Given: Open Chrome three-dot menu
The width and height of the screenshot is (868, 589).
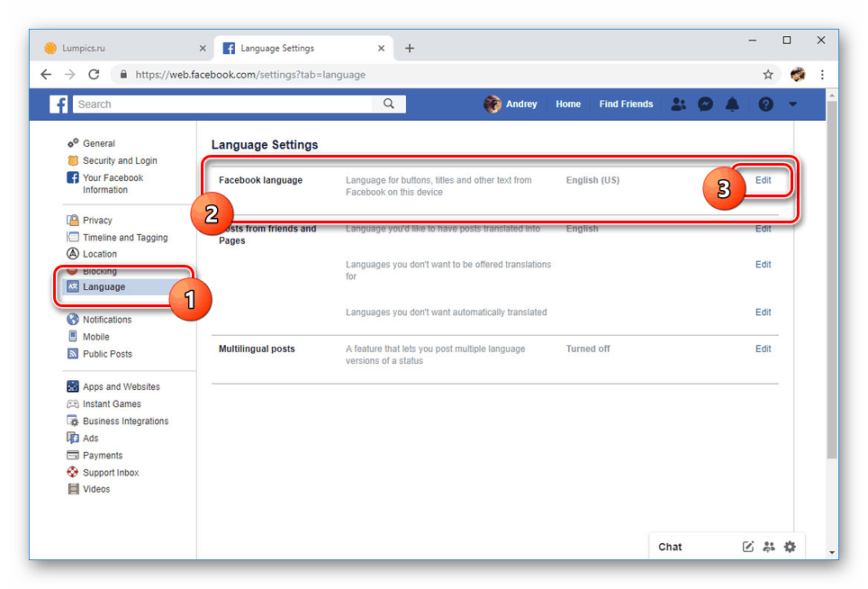Looking at the screenshot, I should (x=822, y=74).
